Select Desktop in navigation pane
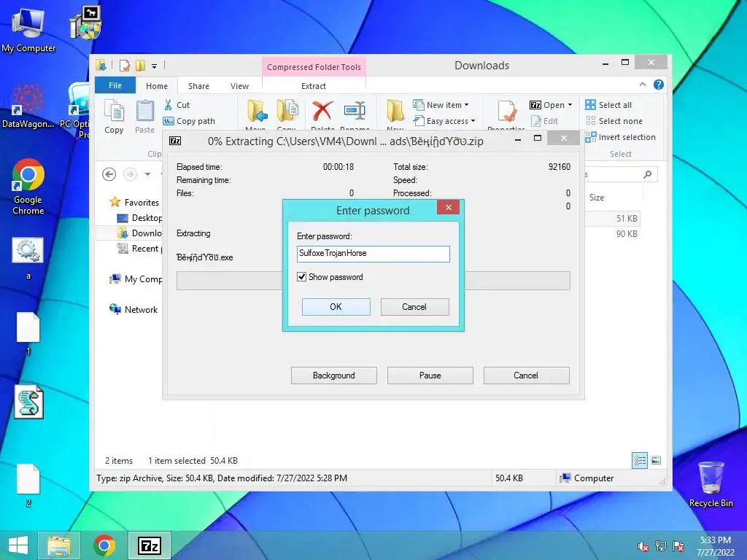Image resolution: width=747 pixels, height=560 pixels. (x=139, y=217)
